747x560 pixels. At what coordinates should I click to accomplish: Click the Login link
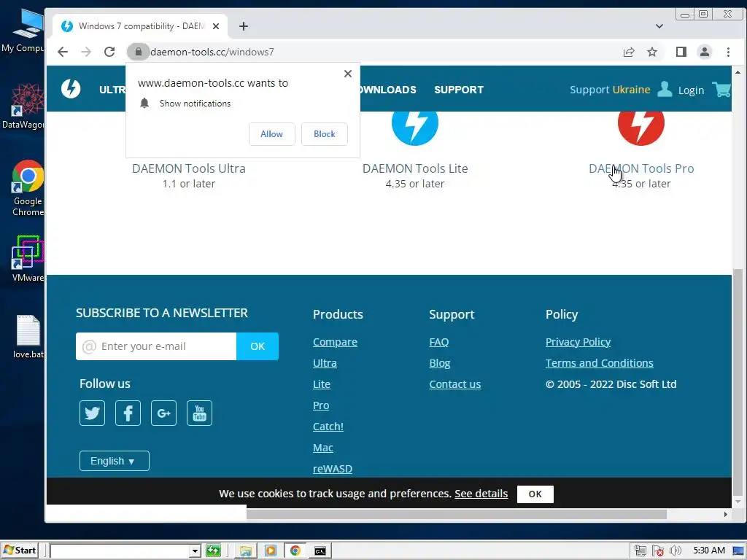click(x=692, y=90)
